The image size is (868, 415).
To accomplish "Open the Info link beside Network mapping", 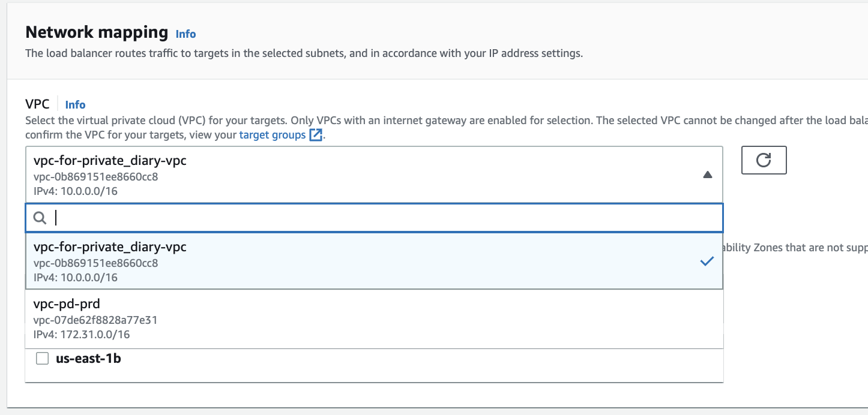I will click(x=185, y=34).
